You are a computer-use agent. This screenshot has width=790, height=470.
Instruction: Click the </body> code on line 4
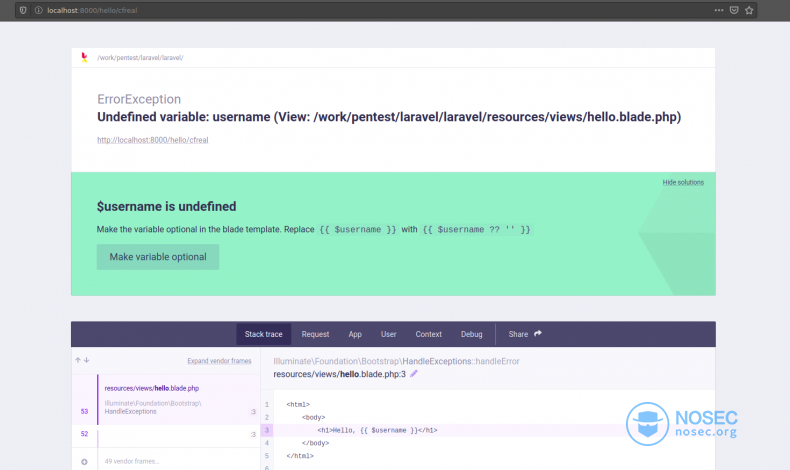coord(315,443)
